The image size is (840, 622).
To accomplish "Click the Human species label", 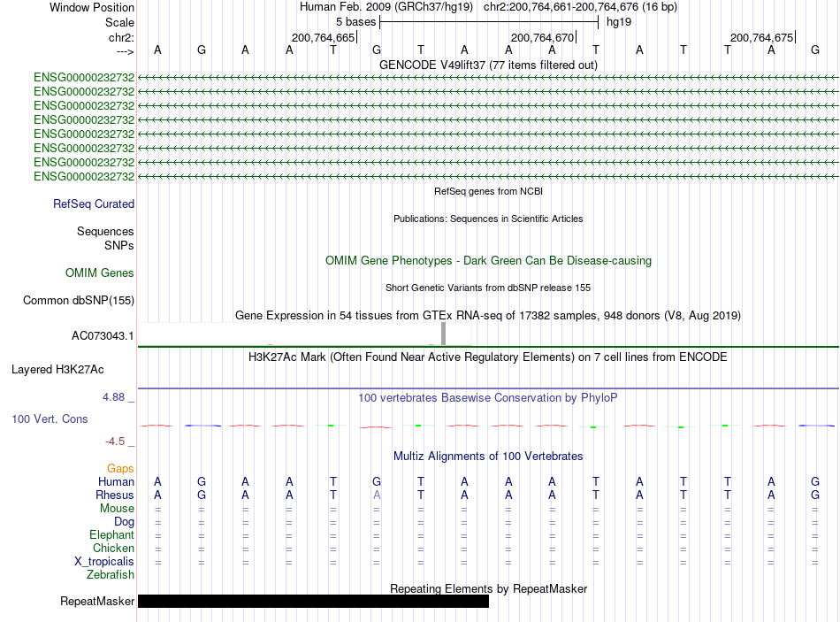I will click(x=116, y=481).
